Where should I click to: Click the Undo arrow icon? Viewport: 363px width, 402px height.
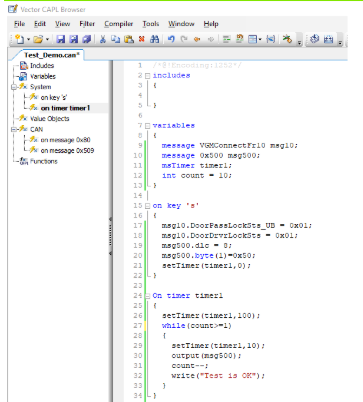(x=171, y=39)
